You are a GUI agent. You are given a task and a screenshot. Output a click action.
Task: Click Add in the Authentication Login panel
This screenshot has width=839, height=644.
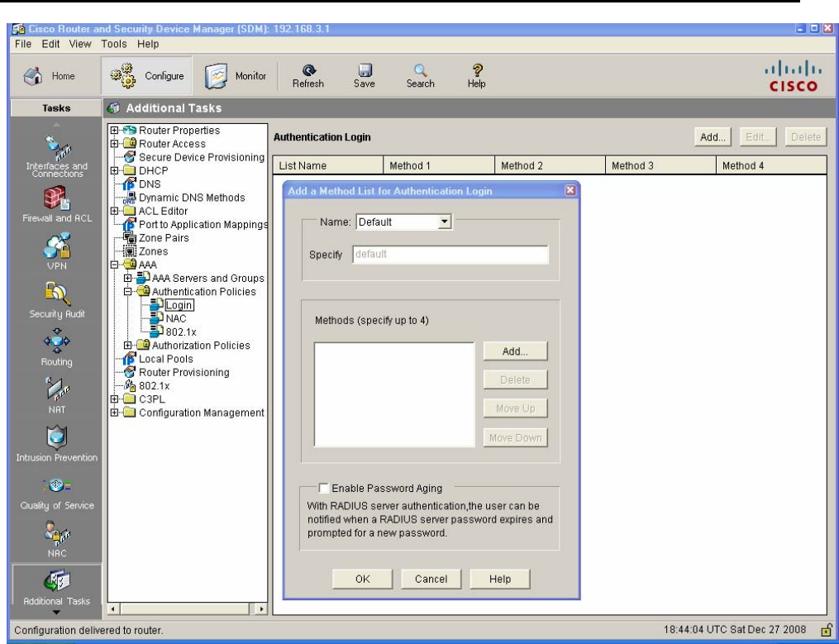[713, 137]
